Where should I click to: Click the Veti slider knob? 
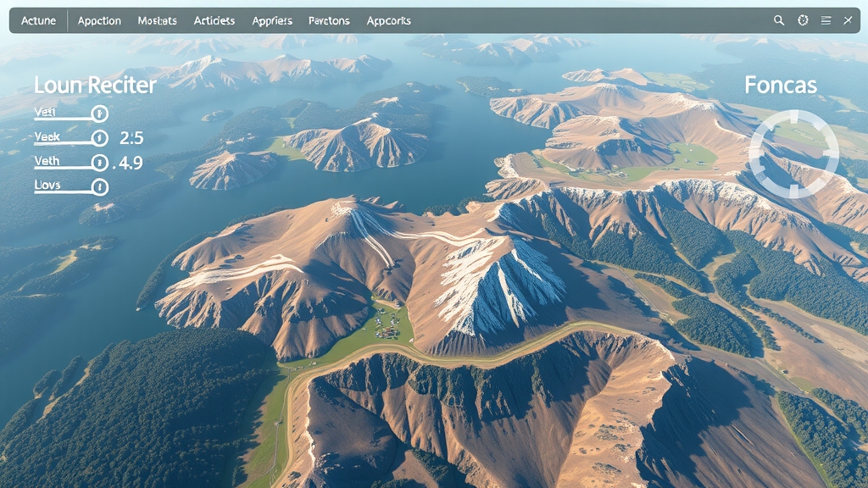pyautogui.click(x=99, y=113)
